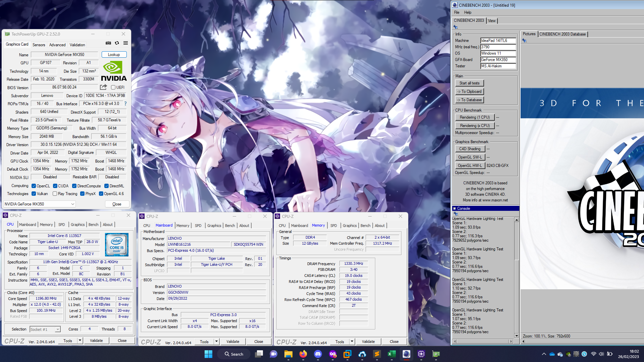Click the Console horizontal scrollbar track
The height and width of the screenshot is (362, 644).
click(x=483, y=342)
